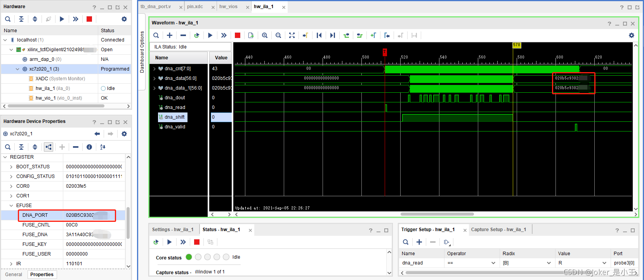Jump to the waveform time start
This screenshot has width=644, height=280.
coord(319,35)
